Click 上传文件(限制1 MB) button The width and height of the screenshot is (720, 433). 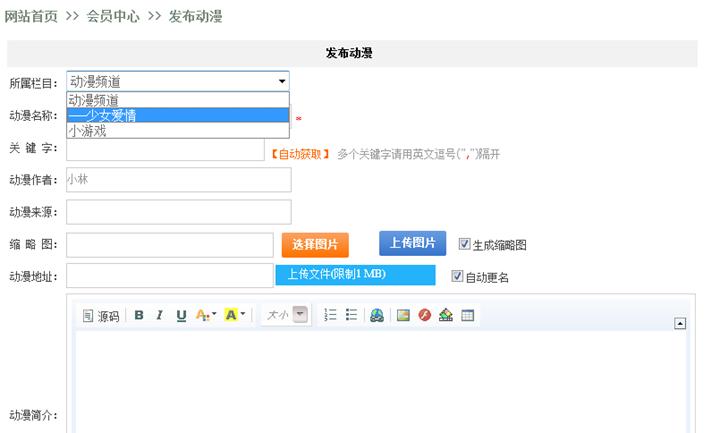tap(355, 275)
